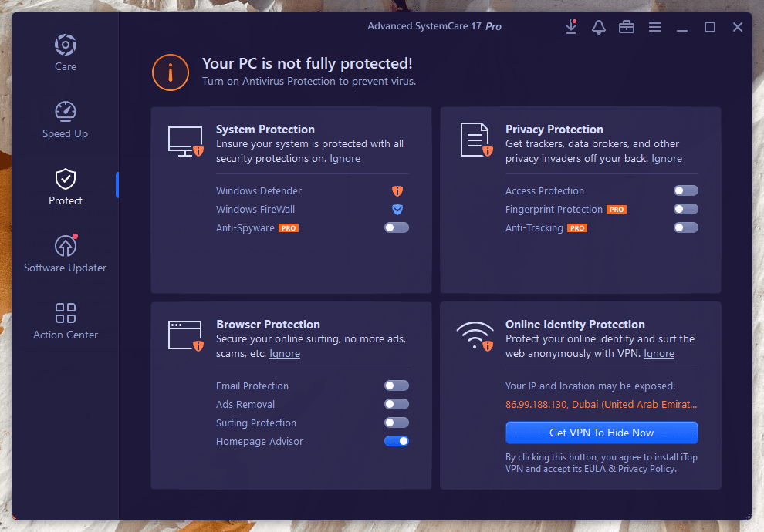
Task: Open the EULA link
Action: 594,469
